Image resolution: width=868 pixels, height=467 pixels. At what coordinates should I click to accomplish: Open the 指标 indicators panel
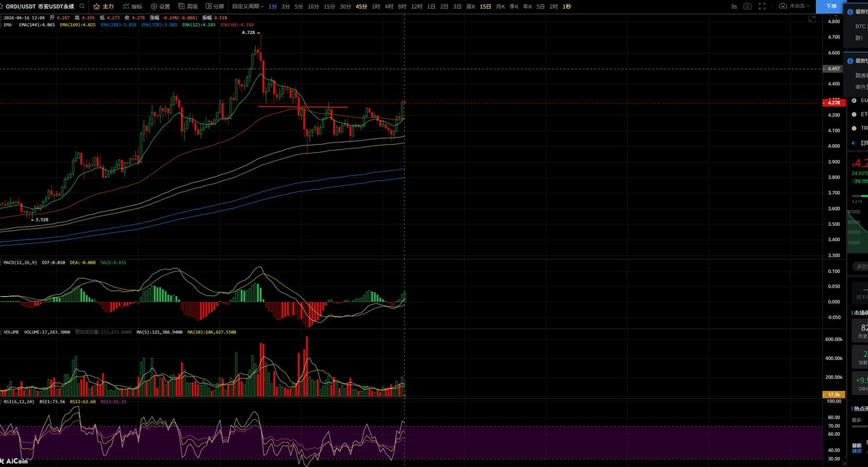tap(132, 7)
